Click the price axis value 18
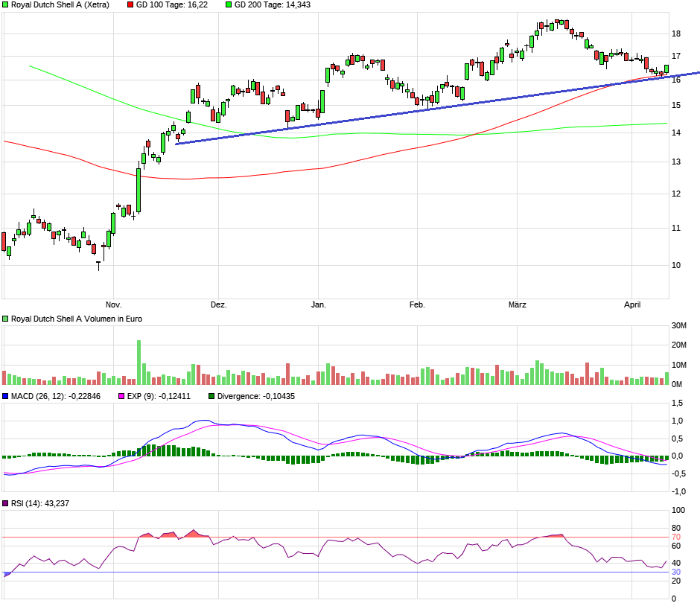700x606 pixels. (x=676, y=34)
